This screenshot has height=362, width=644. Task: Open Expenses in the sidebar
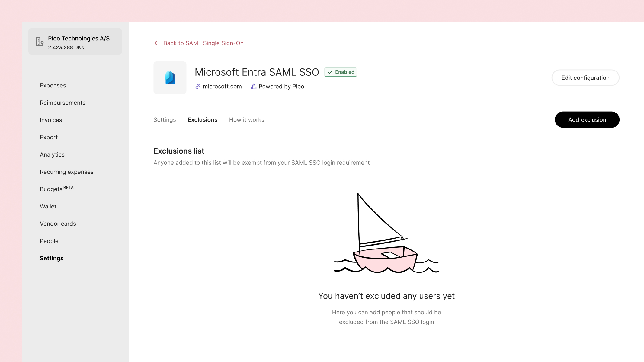coord(53,86)
